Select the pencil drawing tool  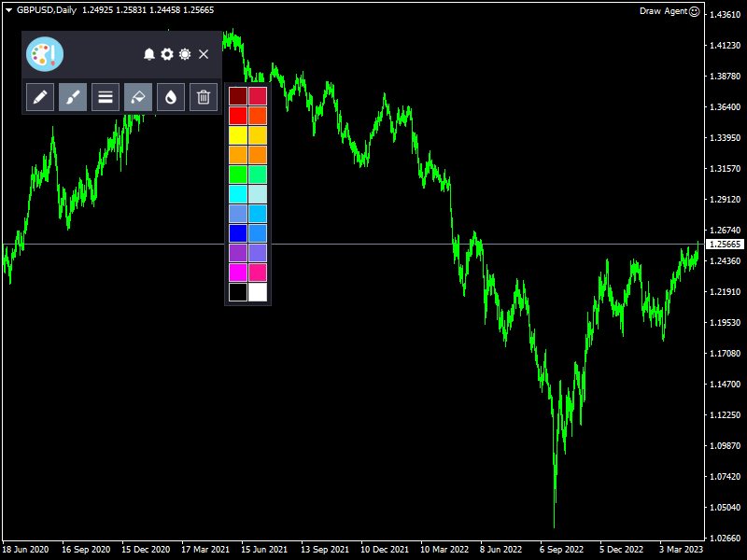(40, 96)
